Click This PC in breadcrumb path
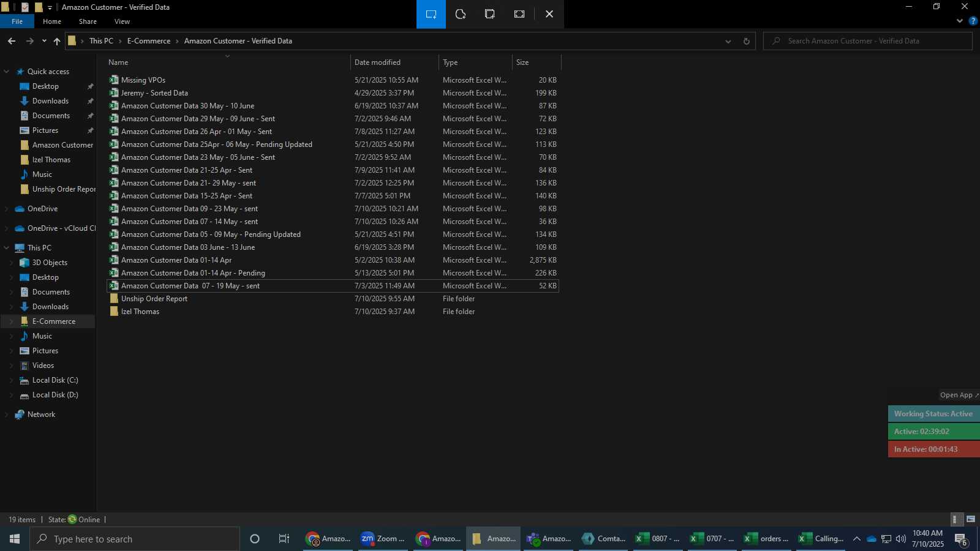The image size is (980, 551). [x=101, y=41]
